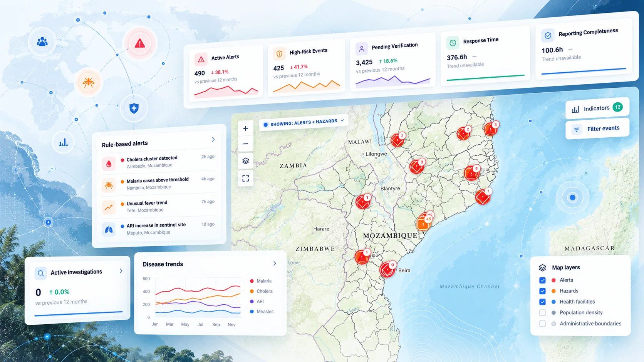The height and width of the screenshot is (362, 644).
Task: Click the Active investigations magnifier icon
Action: (x=40, y=273)
